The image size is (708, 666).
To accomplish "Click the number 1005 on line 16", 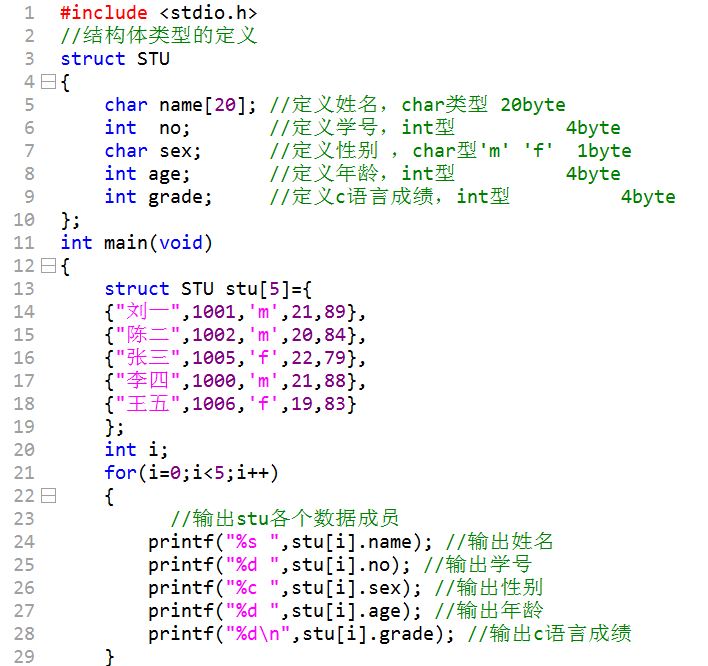I will coord(214,358).
